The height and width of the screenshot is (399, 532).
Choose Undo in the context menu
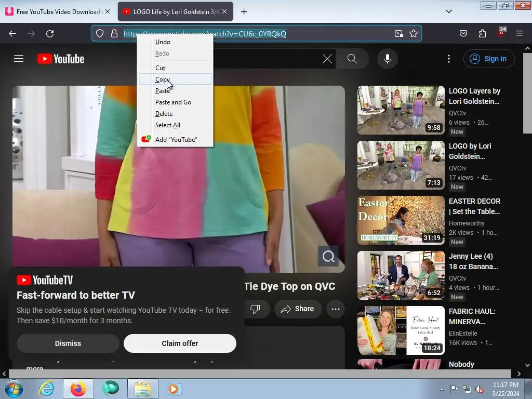click(x=175, y=42)
